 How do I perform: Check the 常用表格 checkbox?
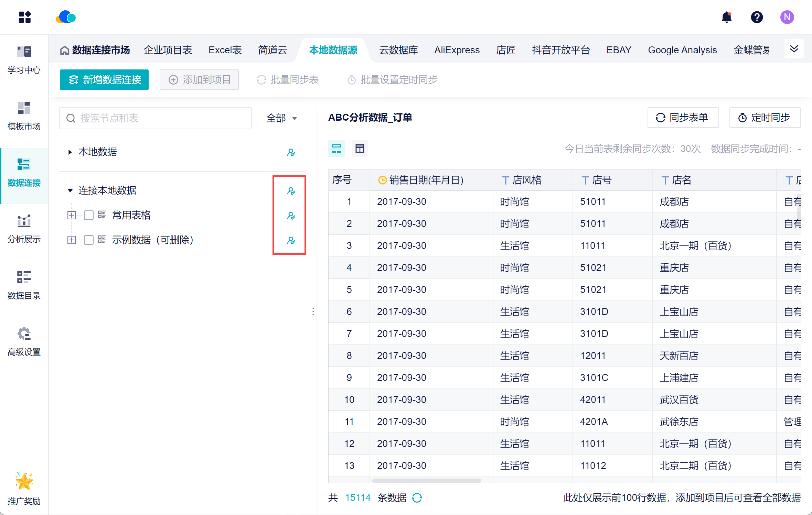(x=89, y=215)
